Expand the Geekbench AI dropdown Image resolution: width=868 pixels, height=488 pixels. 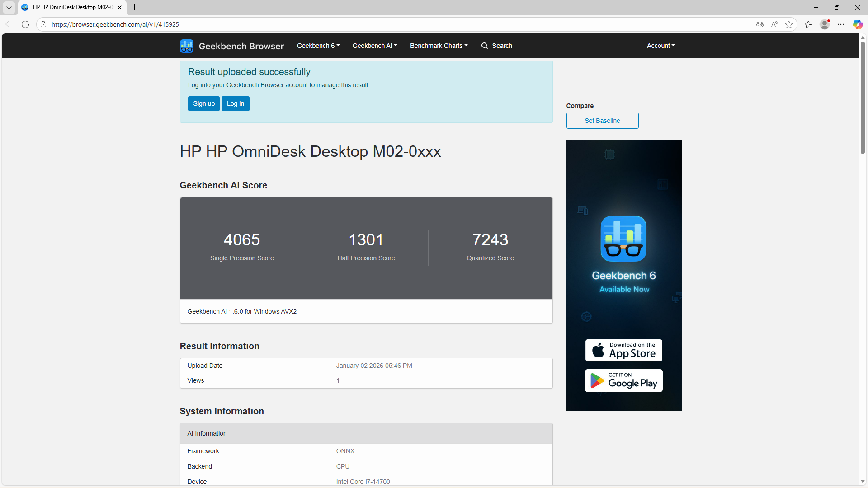point(374,46)
